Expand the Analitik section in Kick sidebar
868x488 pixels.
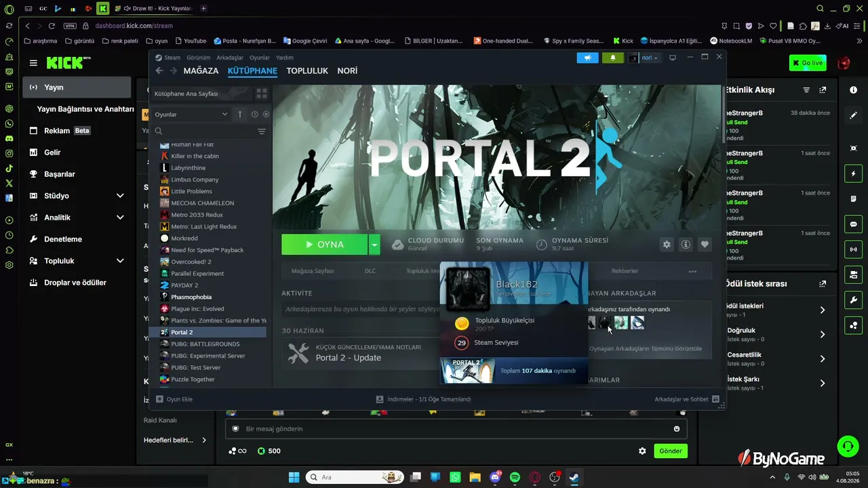tap(120, 218)
